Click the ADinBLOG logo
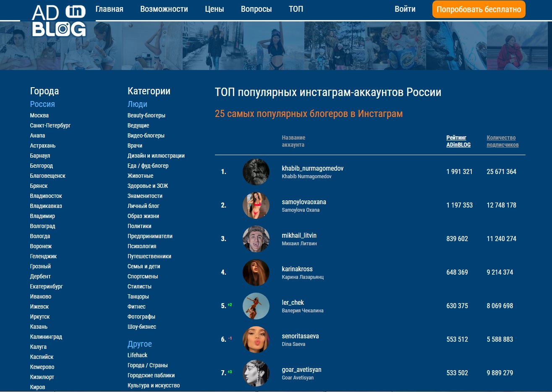 [59, 21]
